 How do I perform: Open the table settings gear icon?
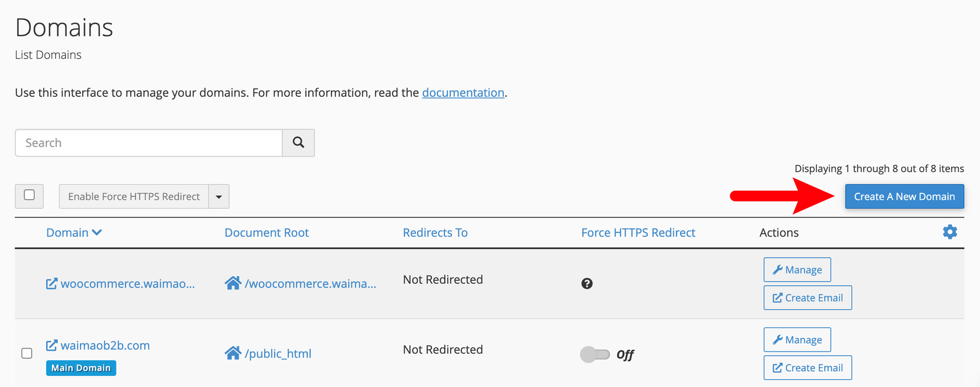pos(950,232)
